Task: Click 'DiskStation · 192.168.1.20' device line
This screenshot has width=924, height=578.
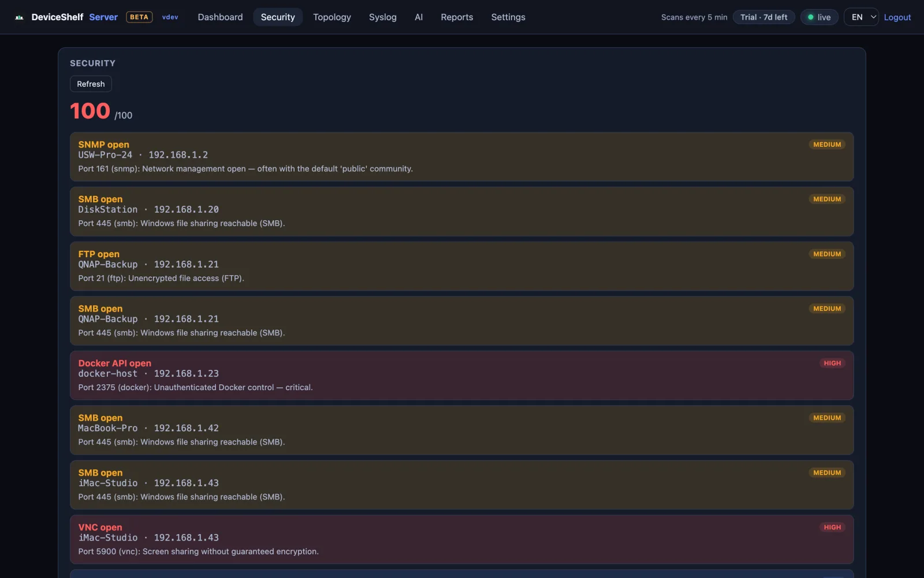Action: pos(148,210)
